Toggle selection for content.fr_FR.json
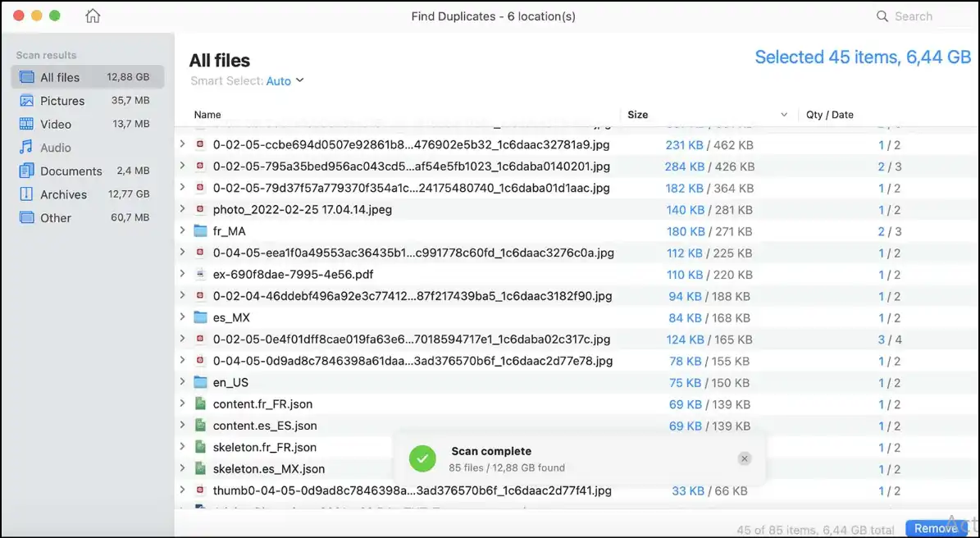 [201, 403]
